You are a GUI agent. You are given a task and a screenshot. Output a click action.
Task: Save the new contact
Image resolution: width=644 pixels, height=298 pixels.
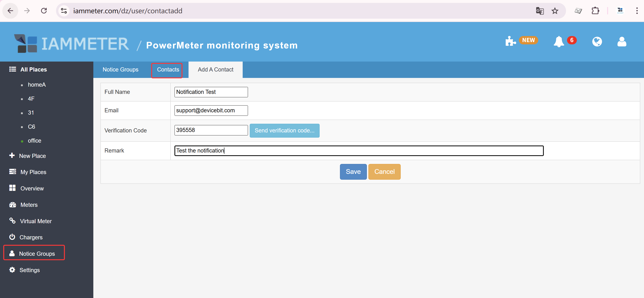353,172
